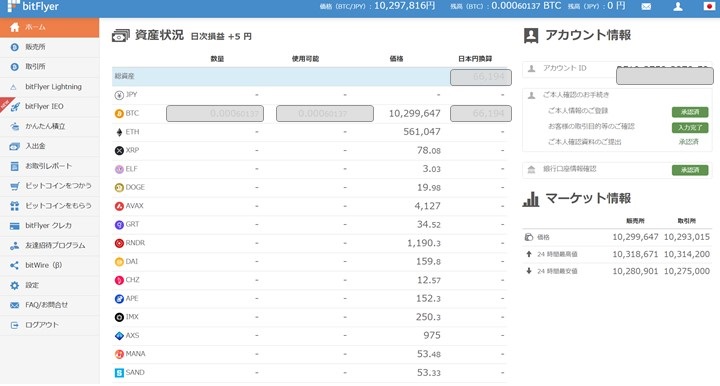Click 24時間最高値 販売所 value 10,318,671
This screenshot has width=720, height=386.
(x=636, y=254)
